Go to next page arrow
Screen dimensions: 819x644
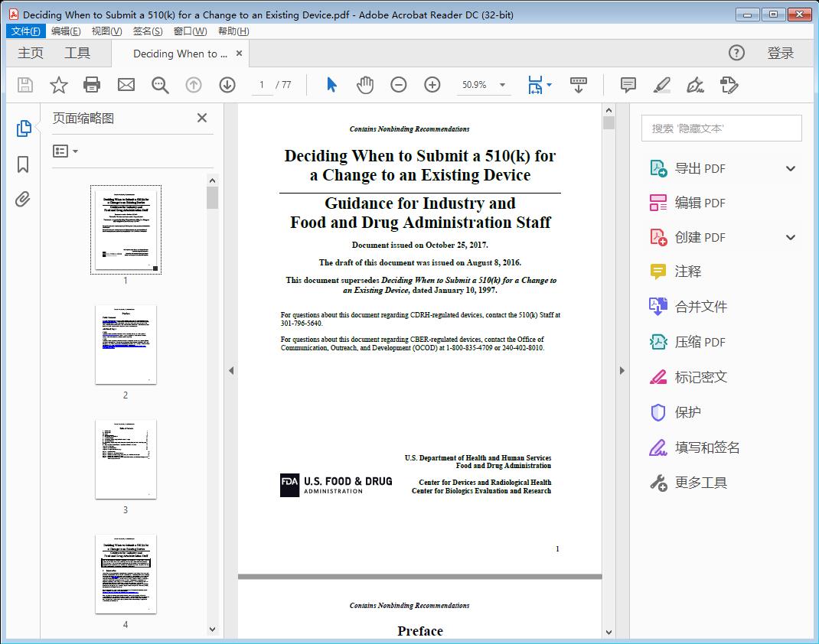pyautogui.click(x=227, y=85)
